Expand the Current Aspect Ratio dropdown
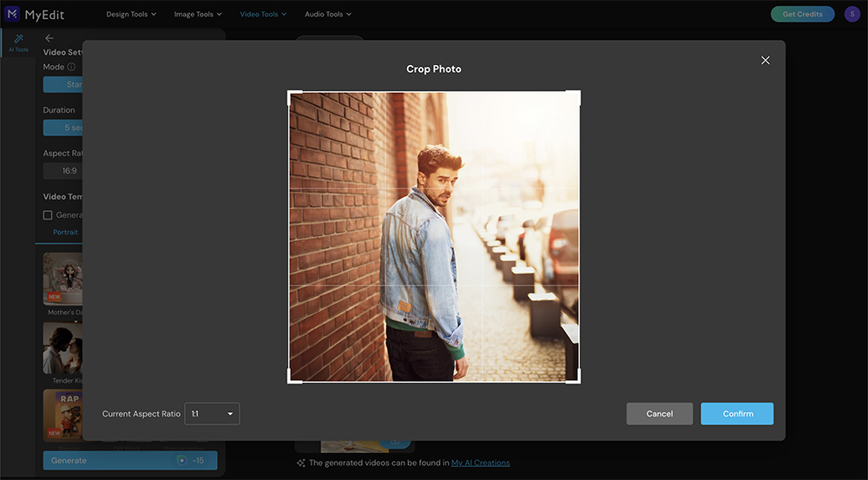This screenshot has height=480, width=868. pyautogui.click(x=212, y=413)
